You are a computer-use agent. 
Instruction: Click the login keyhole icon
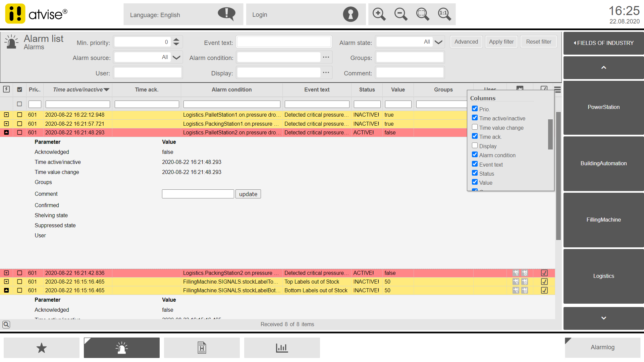click(351, 14)
